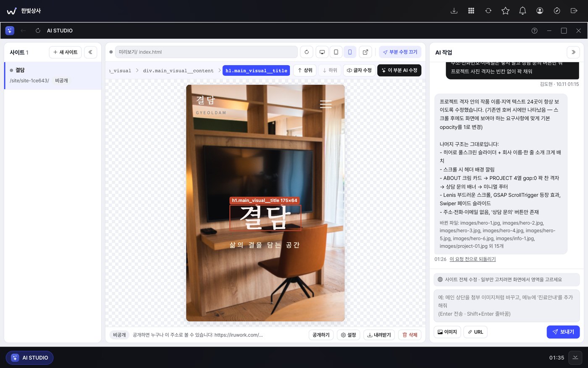Click AI STUDIO taskbar button

click(x=29, y=357)
